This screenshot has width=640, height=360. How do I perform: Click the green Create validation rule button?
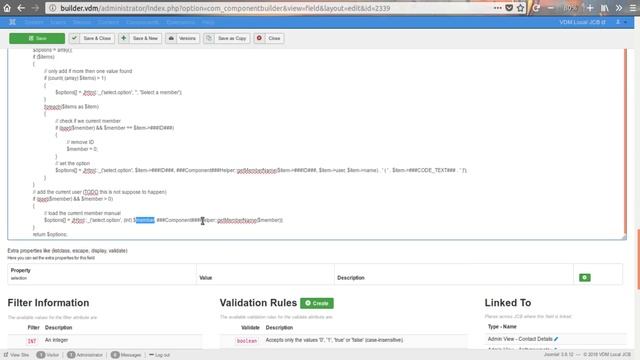317,303
